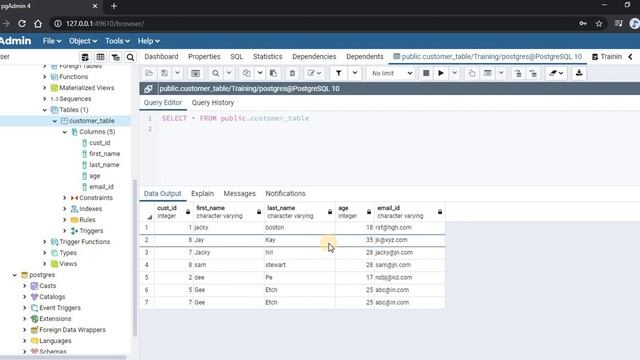Click the Copy rows icon
Image resolution: width=640 pixels, height=360 pixels.
pos(247,73)
